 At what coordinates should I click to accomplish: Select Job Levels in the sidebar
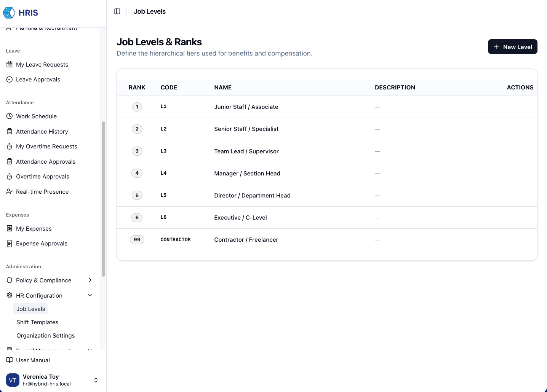31,309
